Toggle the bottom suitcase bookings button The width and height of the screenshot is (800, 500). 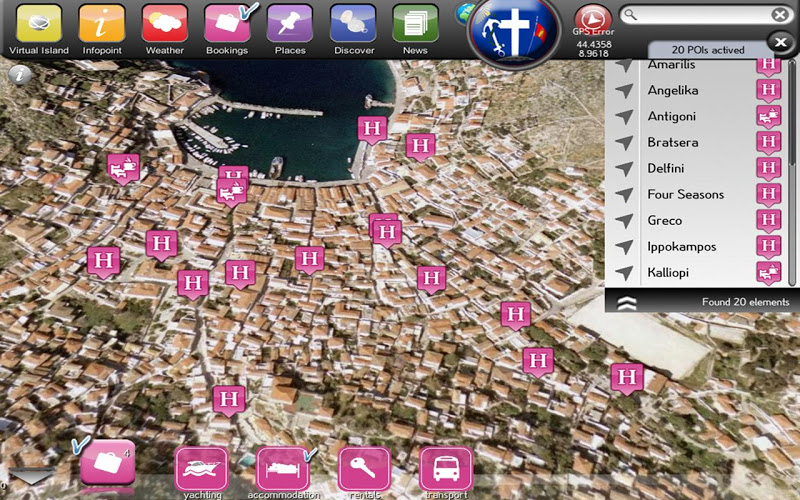coord(108,462)
